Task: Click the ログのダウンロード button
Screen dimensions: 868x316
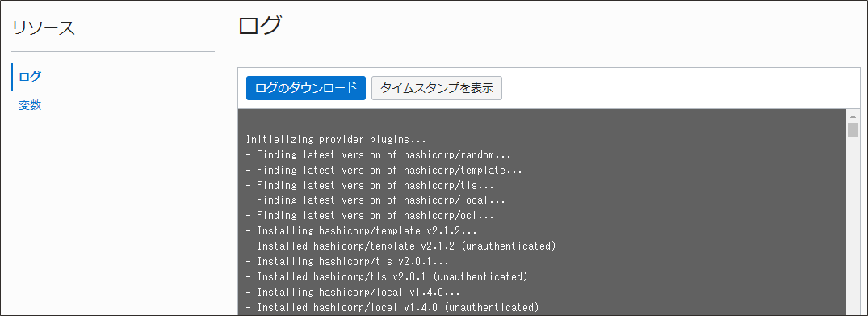Action: pyautogui.click(x=305, y=88)
